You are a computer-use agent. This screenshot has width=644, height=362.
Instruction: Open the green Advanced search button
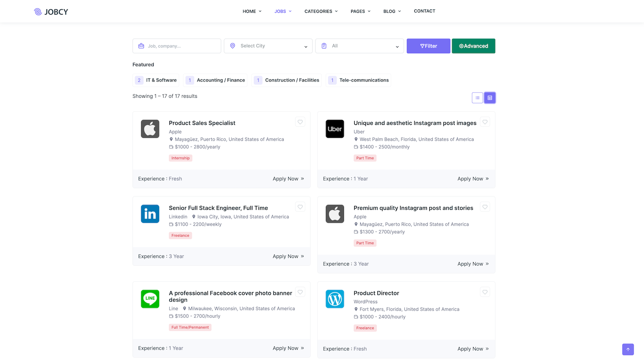pos(473,46)
